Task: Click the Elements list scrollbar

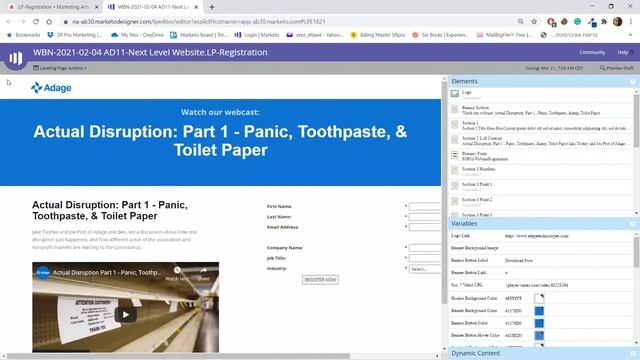Action: pyautogui.click(x=636, y=120)
